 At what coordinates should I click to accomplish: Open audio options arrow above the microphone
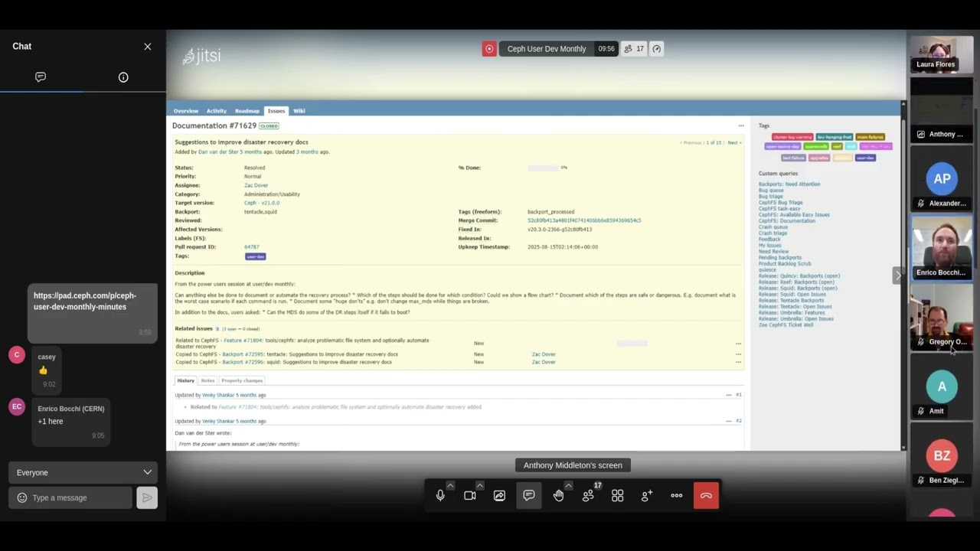pos(450,485)
